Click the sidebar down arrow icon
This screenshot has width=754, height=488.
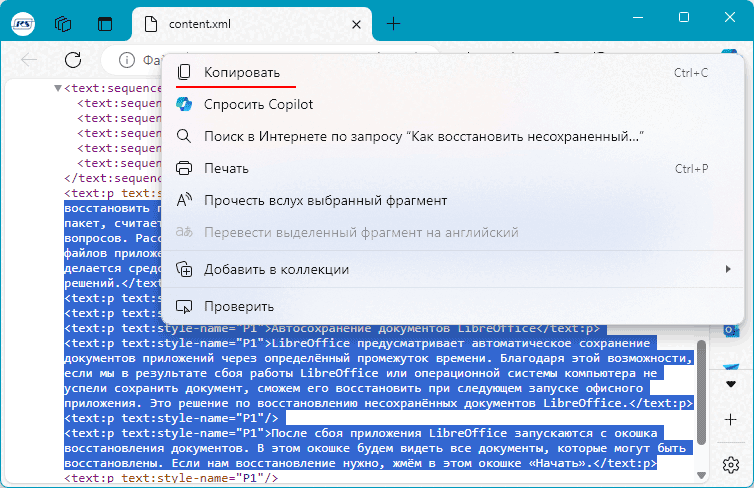tap(731, 384)
